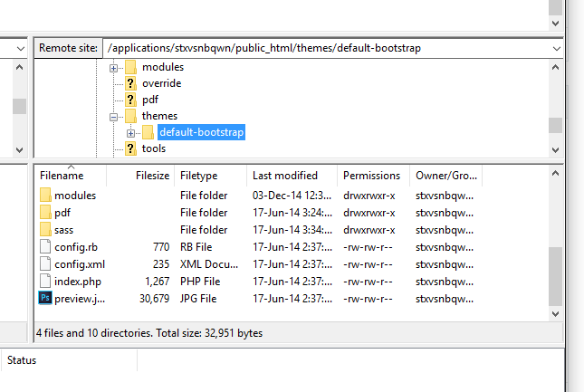
Task: Click the modules folder icon in tree
Action: 130,67
